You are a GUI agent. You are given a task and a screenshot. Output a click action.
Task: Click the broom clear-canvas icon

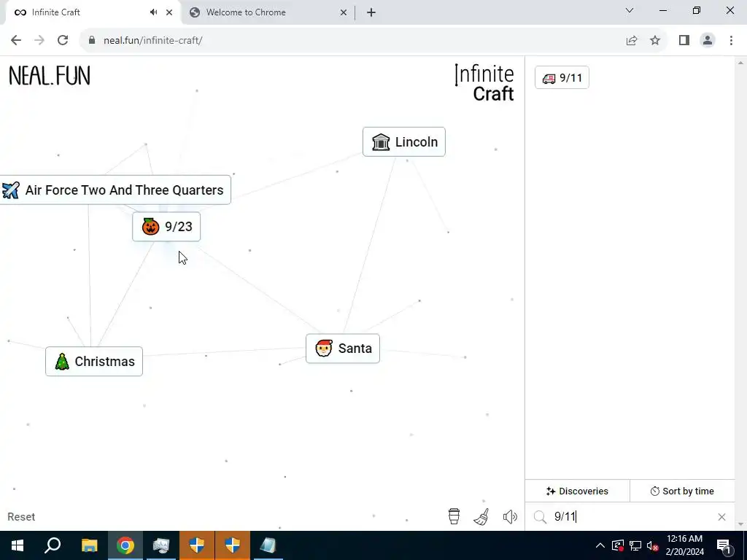click(481, 517)
